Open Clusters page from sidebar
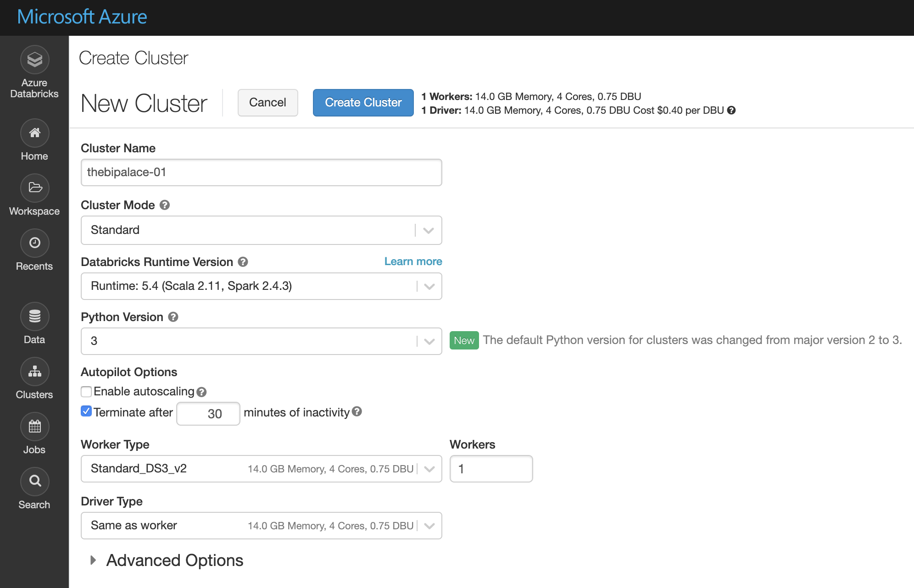The height and width of the screenshot is (588, 914). [34, 372]
